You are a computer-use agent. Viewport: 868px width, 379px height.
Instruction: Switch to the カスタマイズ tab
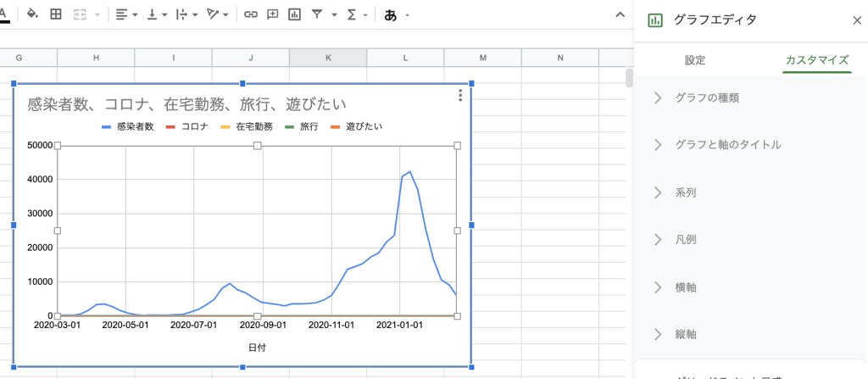coord(816,60)
